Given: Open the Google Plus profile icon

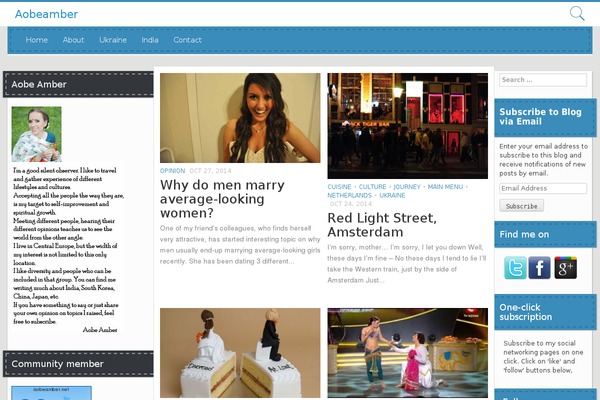Looking at the screenshot, I should (x=566, y=268).
